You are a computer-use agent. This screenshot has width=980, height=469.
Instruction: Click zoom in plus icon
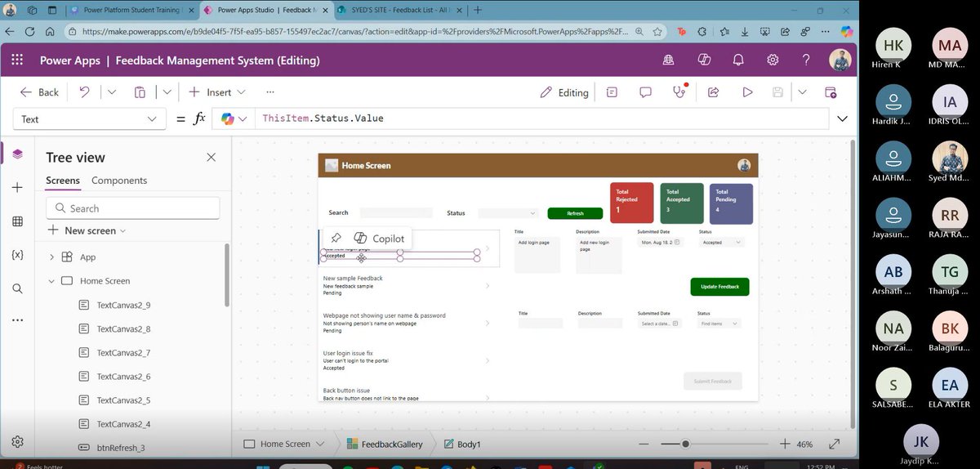tap(784, 444)
